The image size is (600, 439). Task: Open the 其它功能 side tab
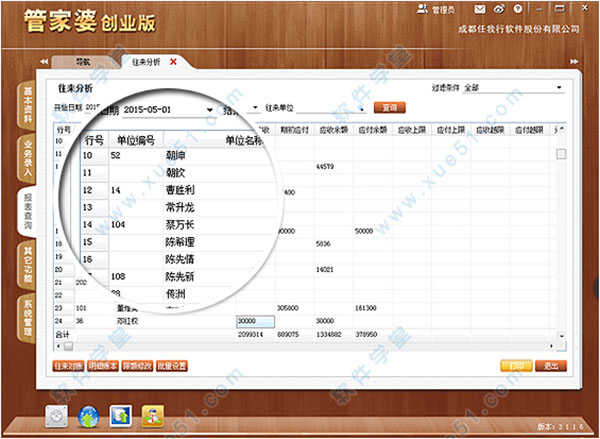(x=28, y=264)
